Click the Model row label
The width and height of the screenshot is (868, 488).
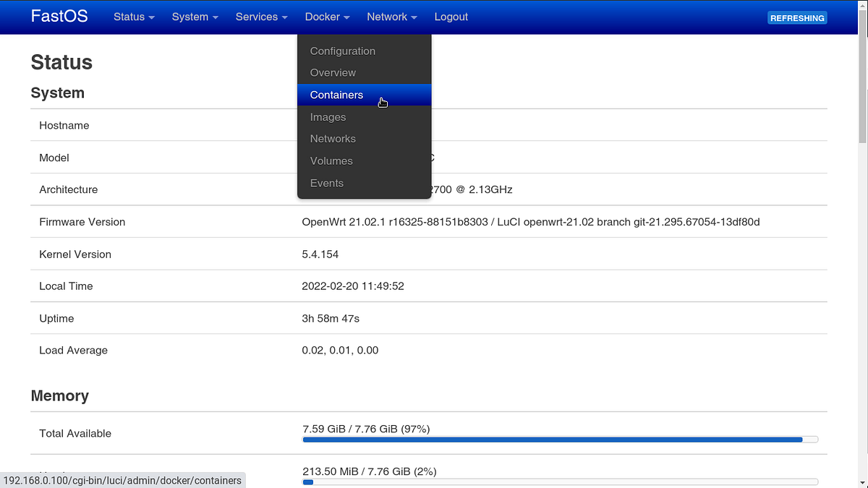tap(54, 158)
